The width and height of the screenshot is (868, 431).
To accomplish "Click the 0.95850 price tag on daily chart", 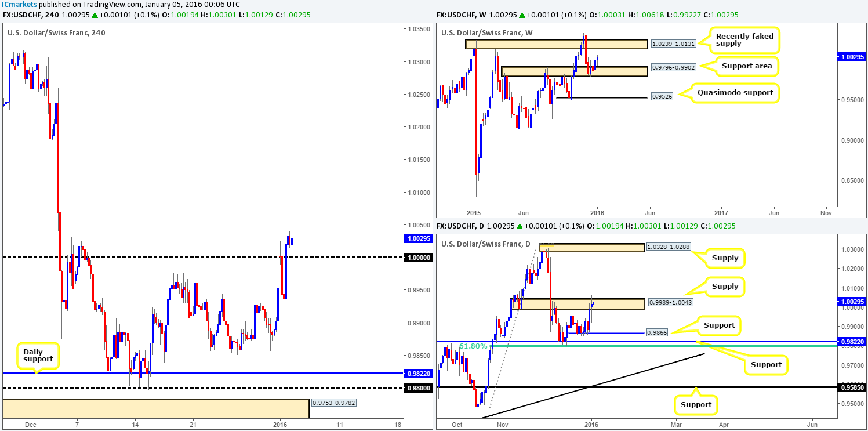I will [852, 387].
